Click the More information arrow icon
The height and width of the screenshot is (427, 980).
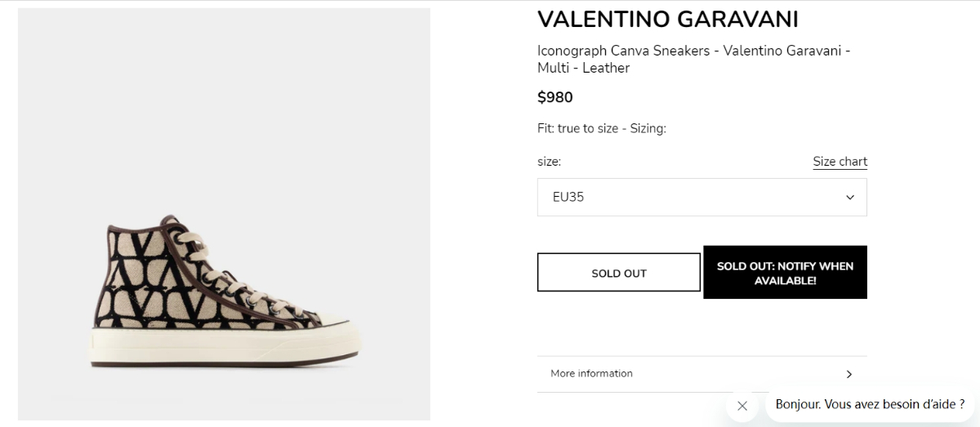[x=849, y=374]
